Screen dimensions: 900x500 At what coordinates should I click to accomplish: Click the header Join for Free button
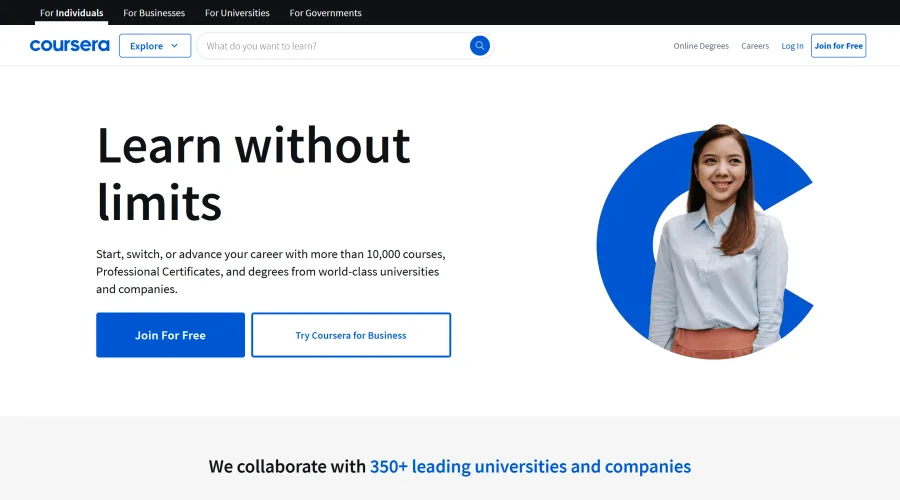(839, 46)
